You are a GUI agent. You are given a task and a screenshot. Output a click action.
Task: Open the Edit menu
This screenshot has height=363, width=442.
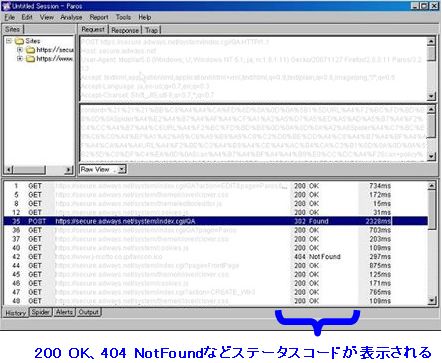27,17
